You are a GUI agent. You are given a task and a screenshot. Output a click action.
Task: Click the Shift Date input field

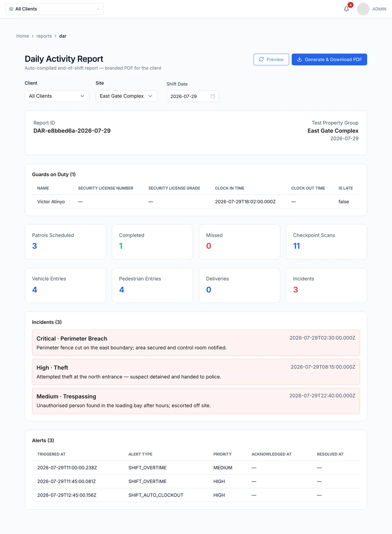pos(192,96)
